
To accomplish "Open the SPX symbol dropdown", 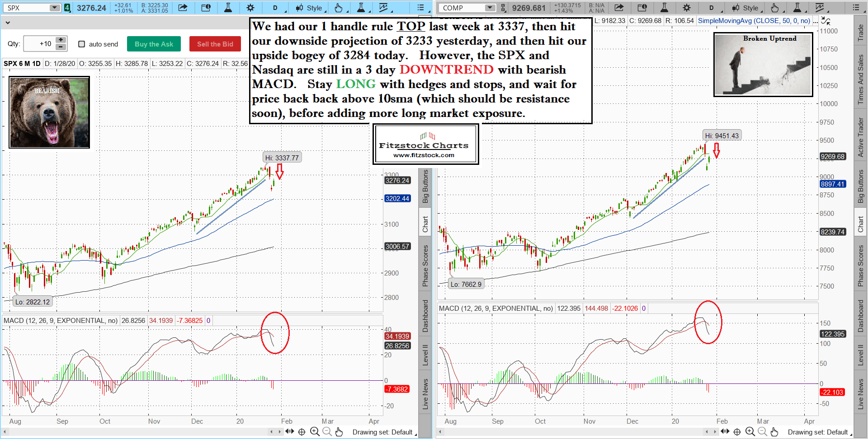I will click(x=54, y=8).
